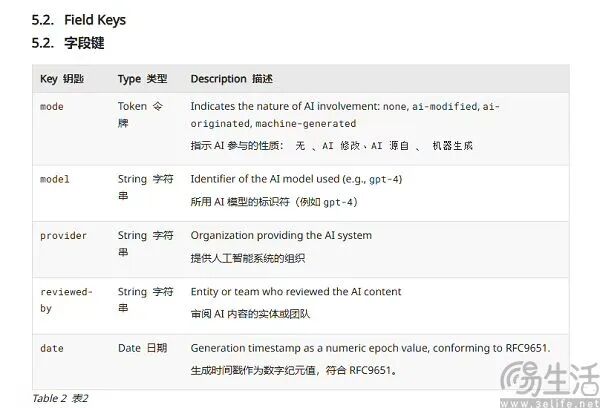Click the "ai-modified" code value
Image resolution: width=600 pixels, height=408 pixels.
click(449, 106)
